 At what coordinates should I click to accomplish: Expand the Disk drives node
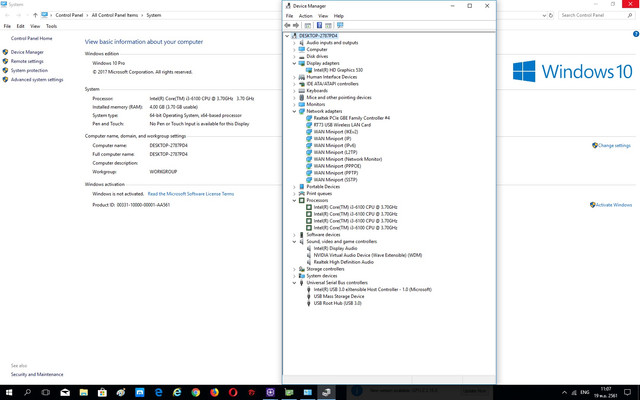click(294, 56)
